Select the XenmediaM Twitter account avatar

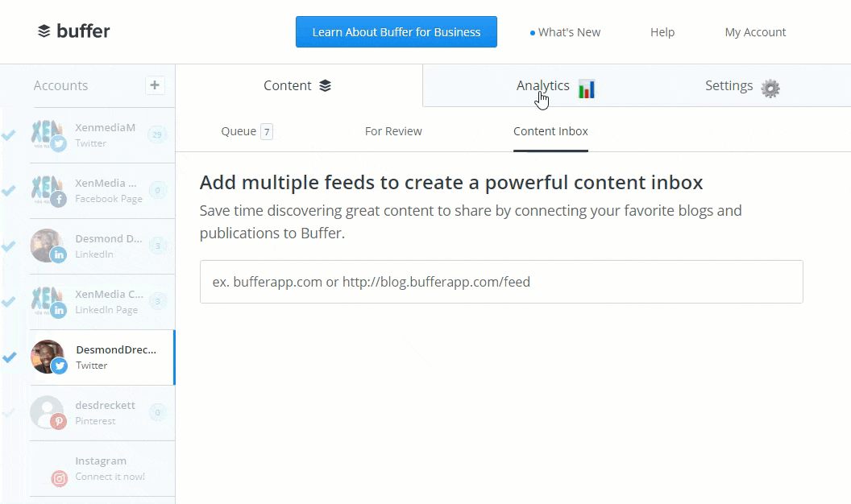point(47,134)
